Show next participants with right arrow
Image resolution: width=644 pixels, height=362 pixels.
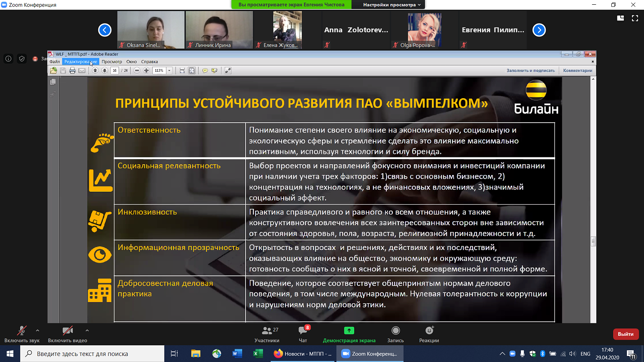click(x=539, y=30)
